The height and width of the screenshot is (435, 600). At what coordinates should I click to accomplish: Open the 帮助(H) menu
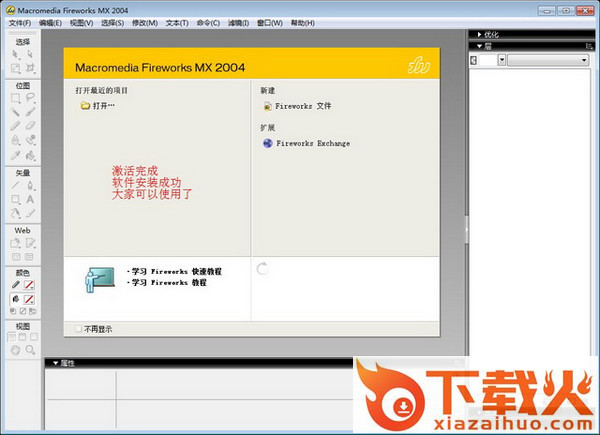coord(303,23)
